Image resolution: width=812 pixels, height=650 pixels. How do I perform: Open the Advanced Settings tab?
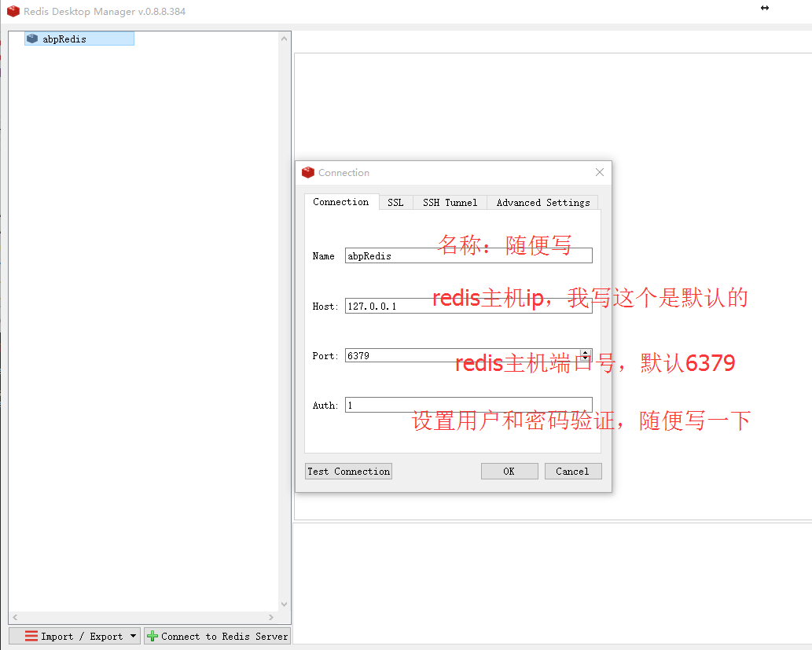tap(542, 203)
